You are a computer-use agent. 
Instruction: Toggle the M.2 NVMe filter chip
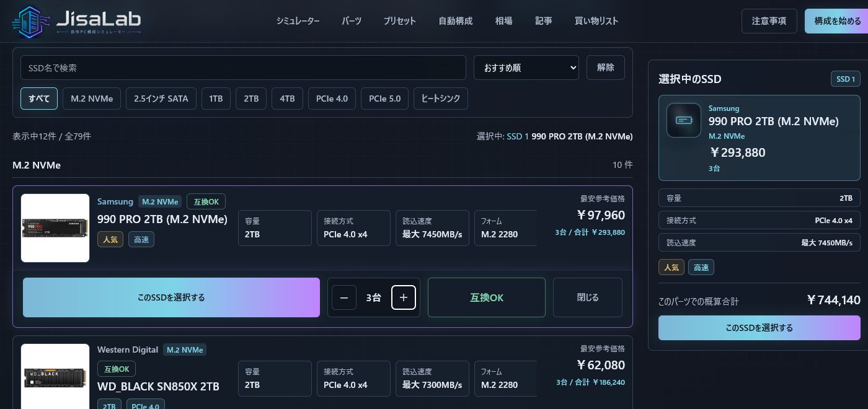click(92, 99)
